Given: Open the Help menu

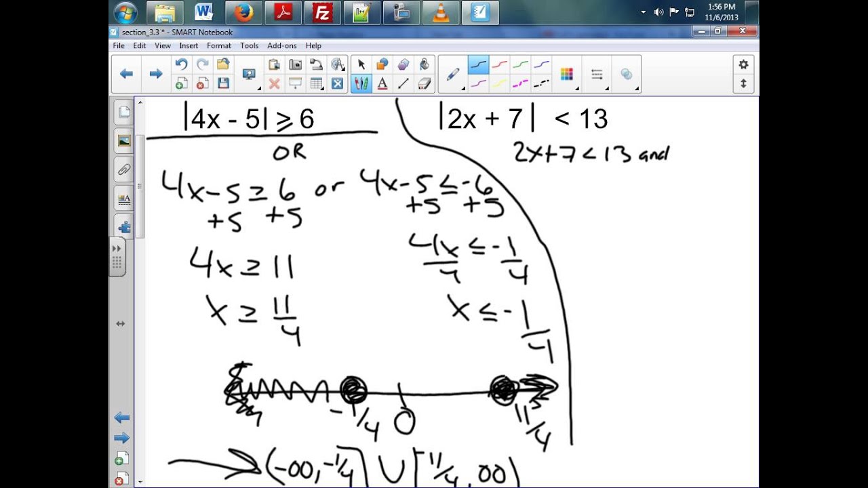Looking at the screenshot, I should [313, 45].
